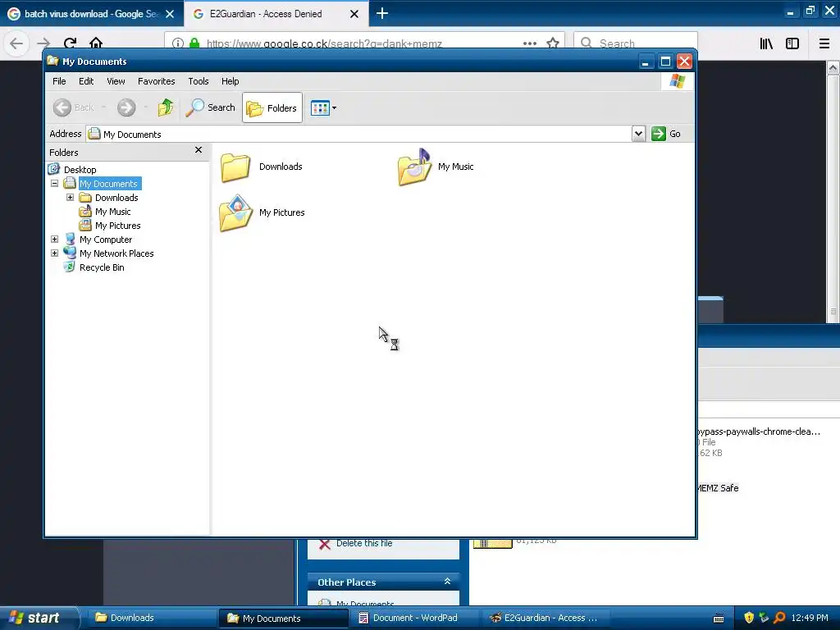Open the Help menu
The image size is (840, 630).
point(230,81)
